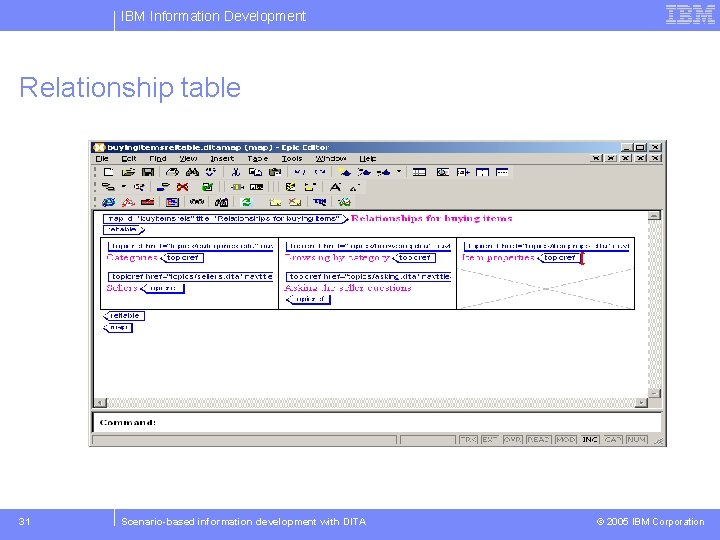Viewport: 720px width, 540px height.
Task: Click the green refresh arrows icon
Action: (247, 202)
